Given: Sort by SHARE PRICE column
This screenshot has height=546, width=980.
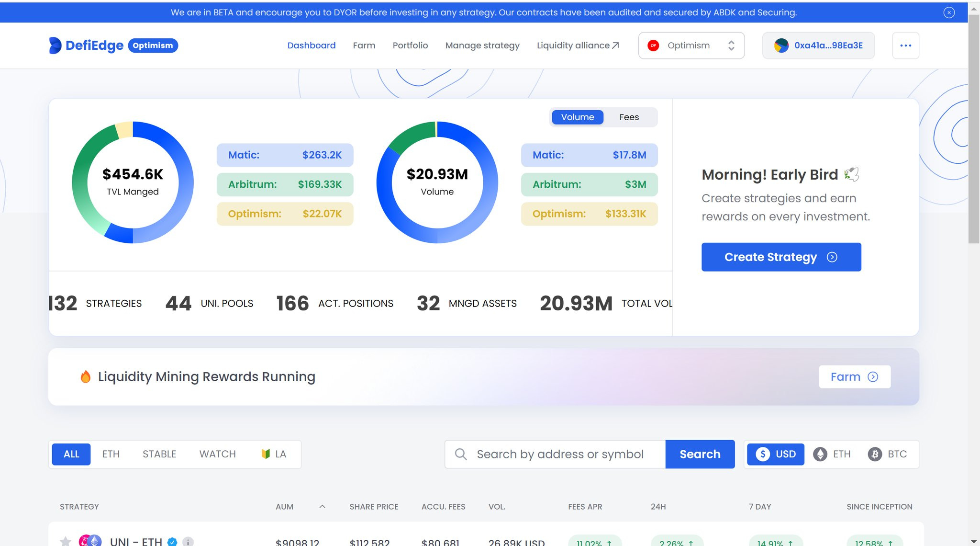Looking at the screenshot, I should 374,507.
